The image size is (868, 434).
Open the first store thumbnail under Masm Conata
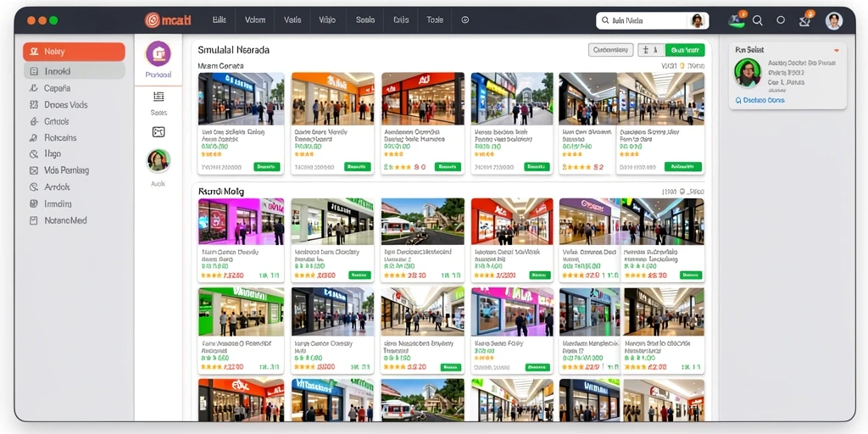point(242,98)
